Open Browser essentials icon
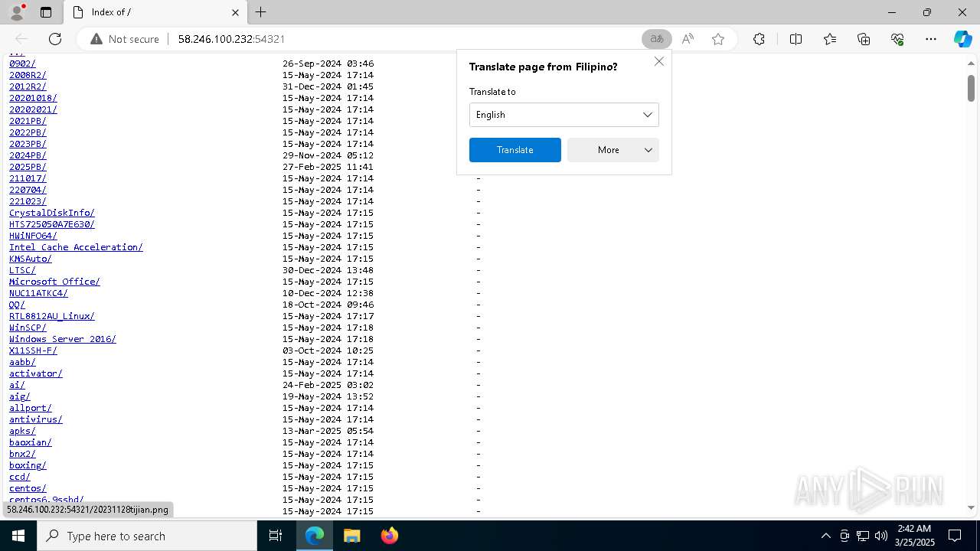The height and width of the screenshot is (551, 980). point(897,39)
